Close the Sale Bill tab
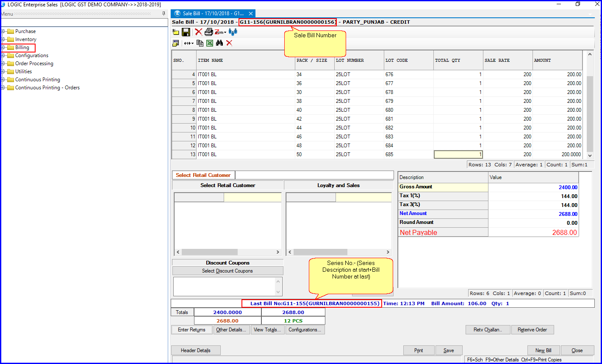This screenshot has width=602, height=364. (x=251, y=14)
